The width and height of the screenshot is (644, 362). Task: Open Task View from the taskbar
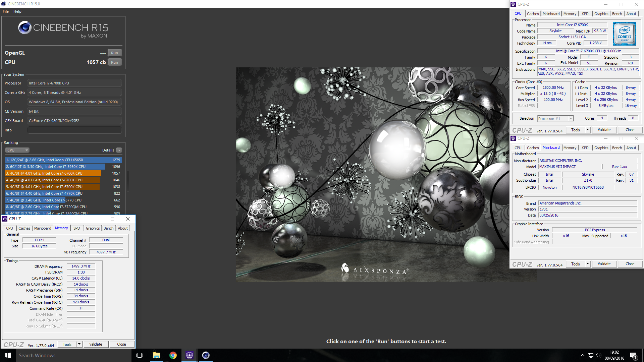tap(140, 355)
